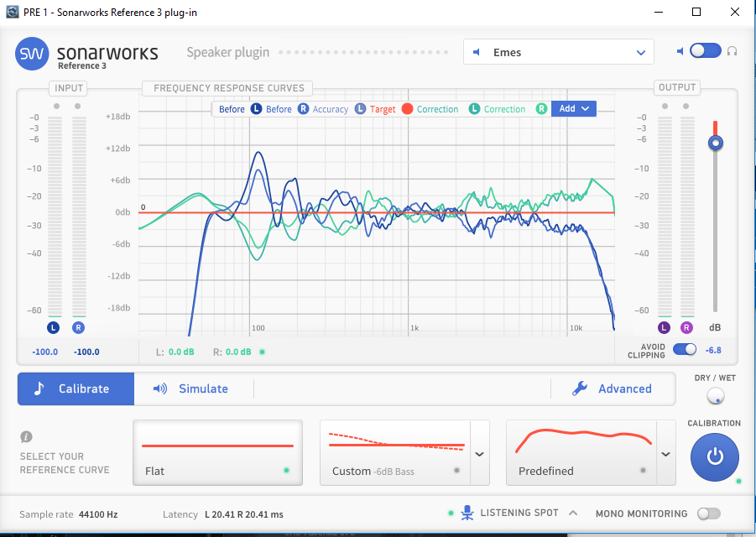The height and width of the screenshot is (537, 756).
Task: Click the output gain slider handle
Action: pyautogui.click(x=716, y=143)
